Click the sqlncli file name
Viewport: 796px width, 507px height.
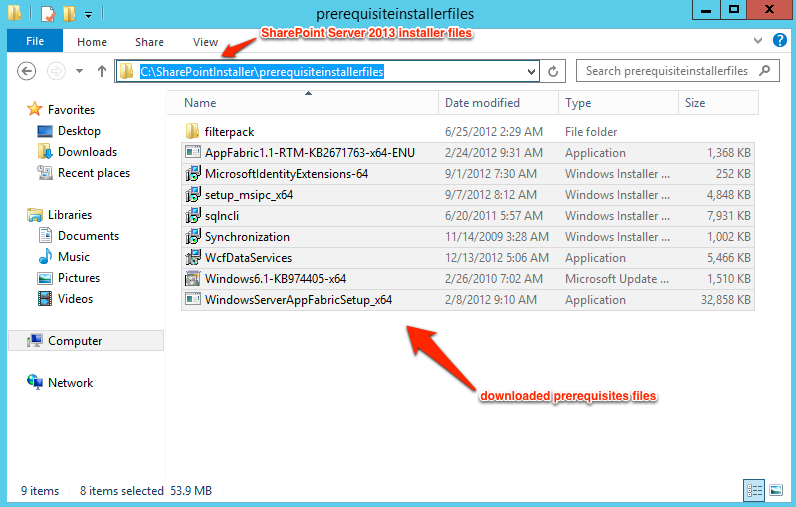pos(221,216)
